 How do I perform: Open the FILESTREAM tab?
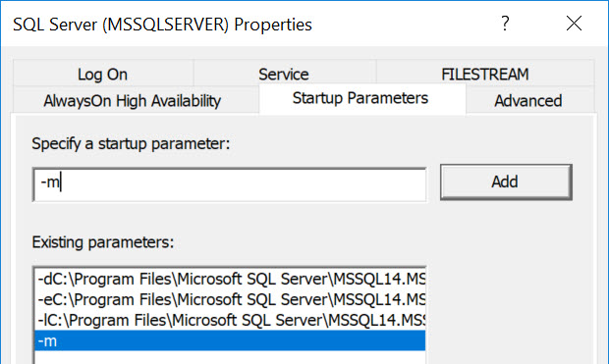coord(484,74)
